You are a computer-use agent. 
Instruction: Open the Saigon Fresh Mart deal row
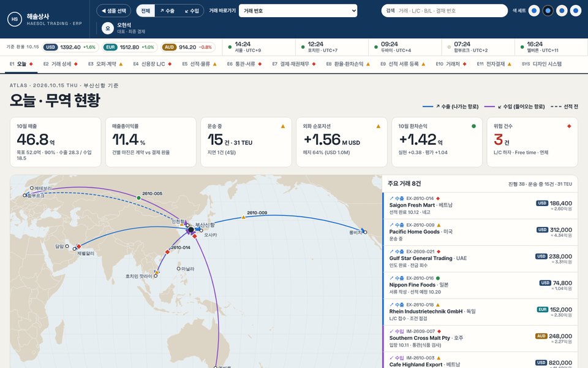point(480,205)
